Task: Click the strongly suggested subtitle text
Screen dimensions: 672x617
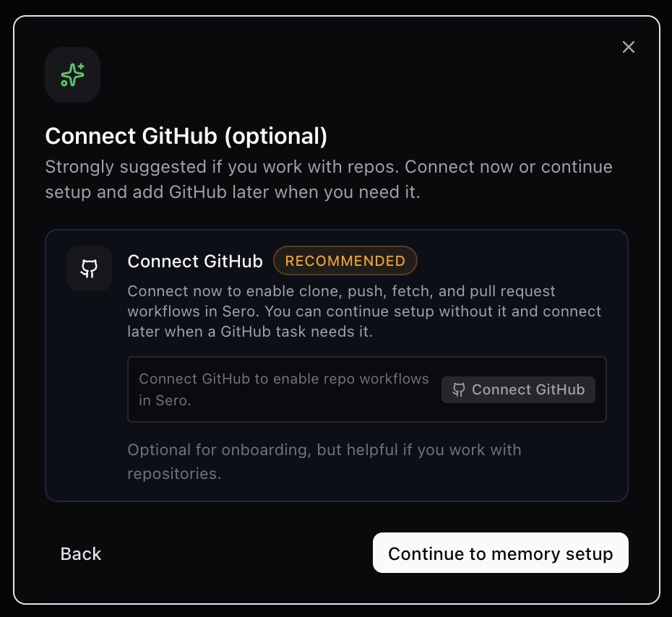Action: [329, 179]
